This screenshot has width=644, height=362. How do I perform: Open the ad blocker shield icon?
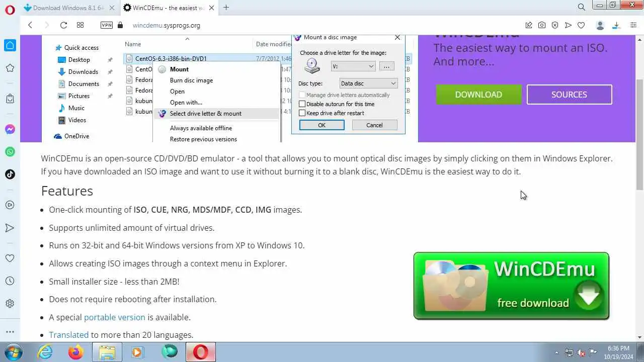point(555,25)
